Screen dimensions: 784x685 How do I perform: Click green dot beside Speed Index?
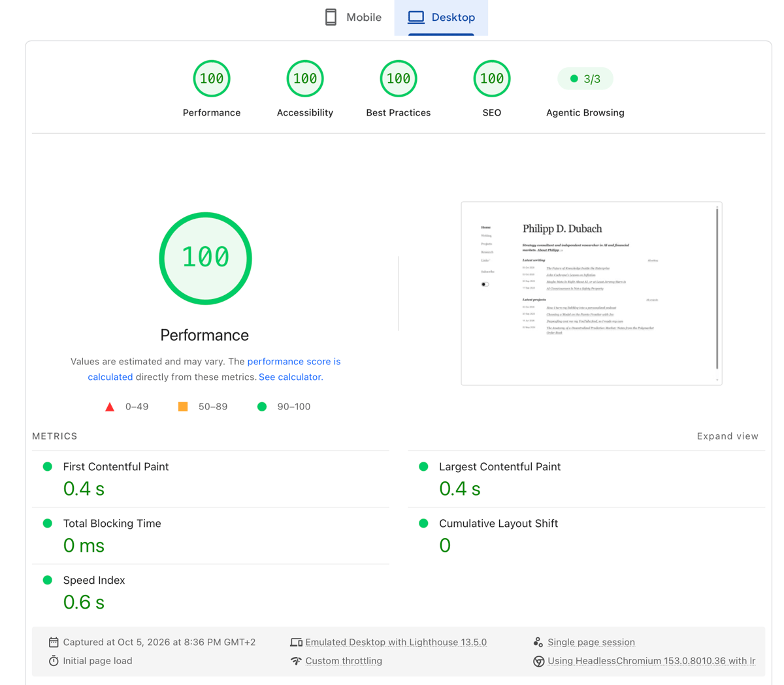[x=48, y=581]
